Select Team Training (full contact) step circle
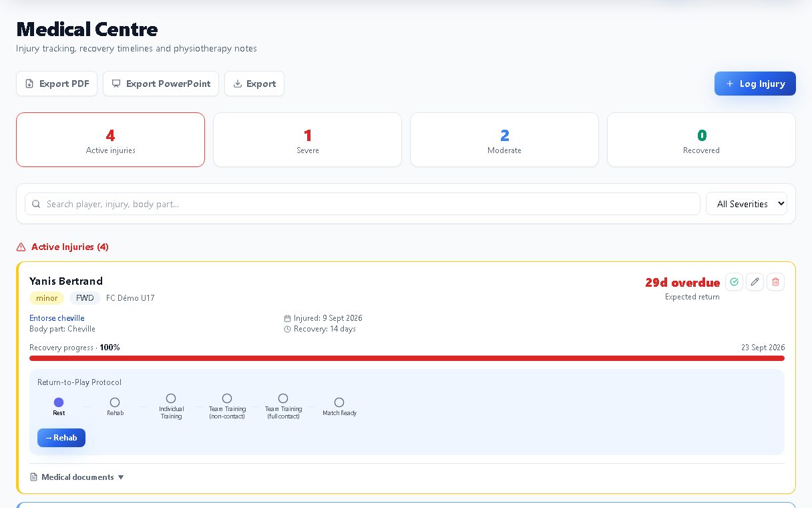 click(283, 398)
